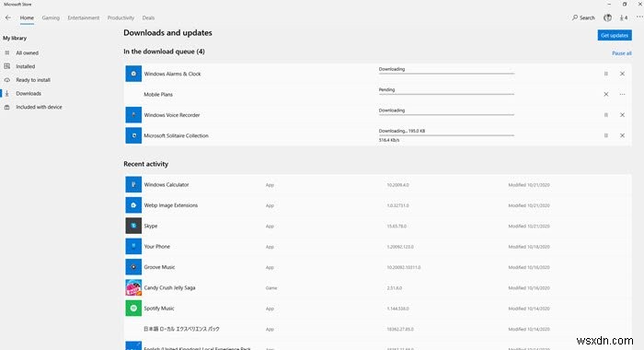The image size is (644, 350).
Task: Click Groove Music Modified 10/16/2020 date
Action: (529, 267)
